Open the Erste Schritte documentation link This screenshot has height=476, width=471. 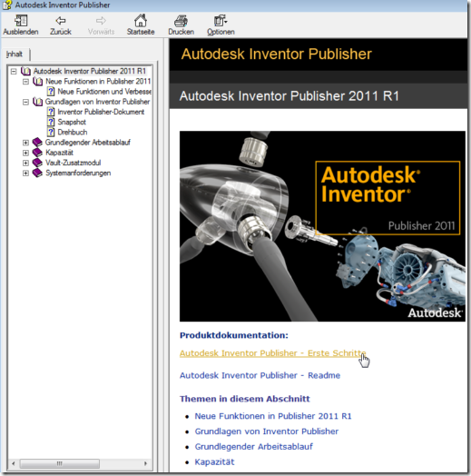pos(272,353)
